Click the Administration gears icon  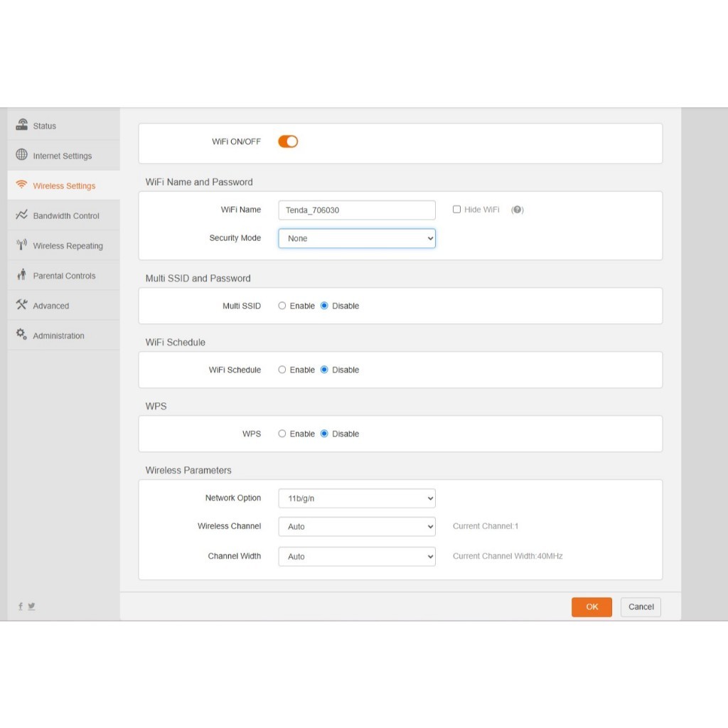[22, 335]
